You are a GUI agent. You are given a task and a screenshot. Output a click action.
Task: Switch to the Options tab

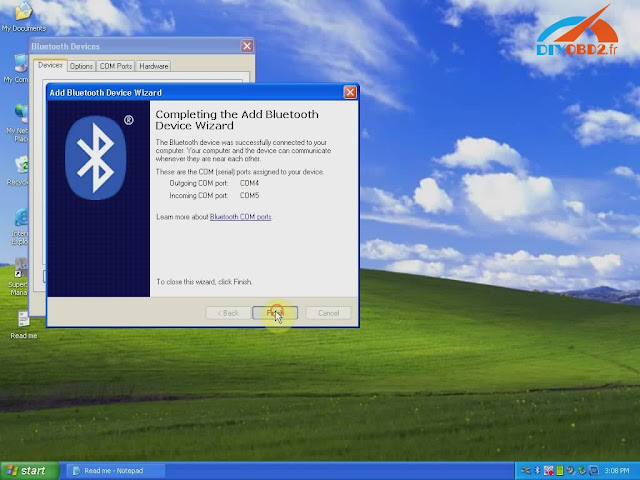pos(81,66)
